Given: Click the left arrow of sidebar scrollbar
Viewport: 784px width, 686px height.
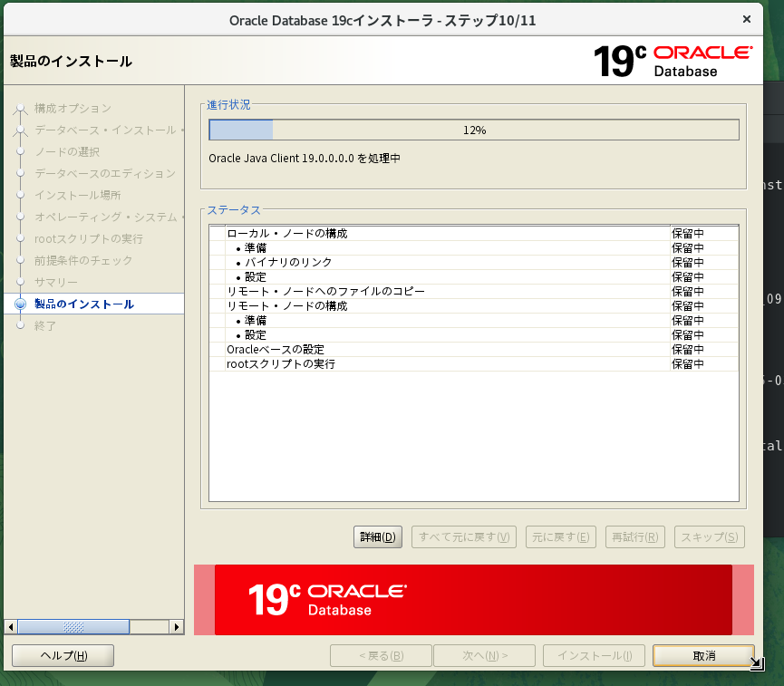Looking at the screenshot, I should click(x=11, y=626).
